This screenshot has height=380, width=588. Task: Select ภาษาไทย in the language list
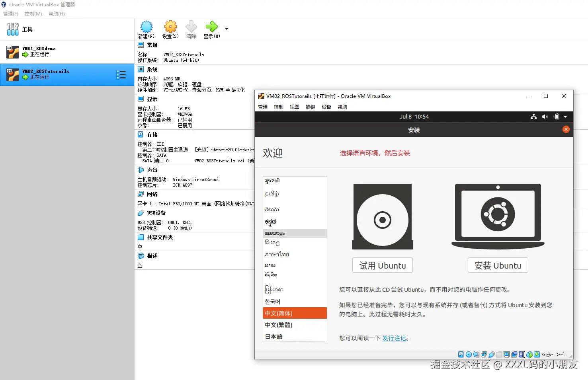tap(295, 254)
